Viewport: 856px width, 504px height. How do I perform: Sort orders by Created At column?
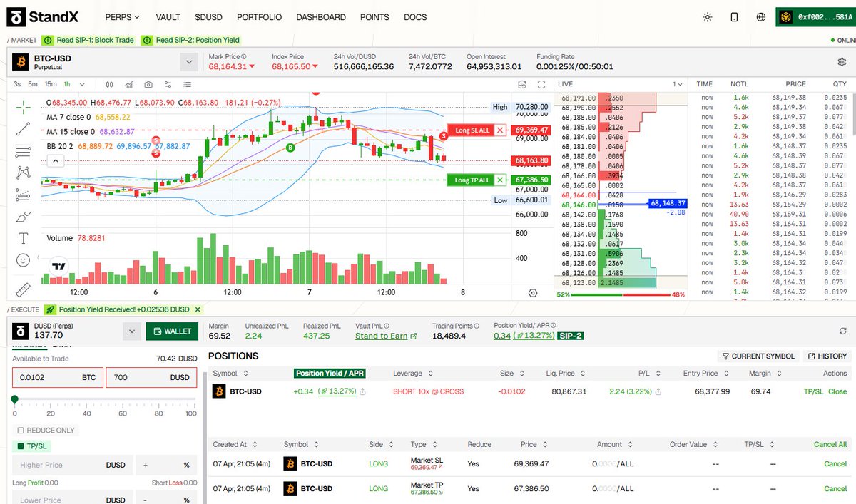click(x=235, y=444)
